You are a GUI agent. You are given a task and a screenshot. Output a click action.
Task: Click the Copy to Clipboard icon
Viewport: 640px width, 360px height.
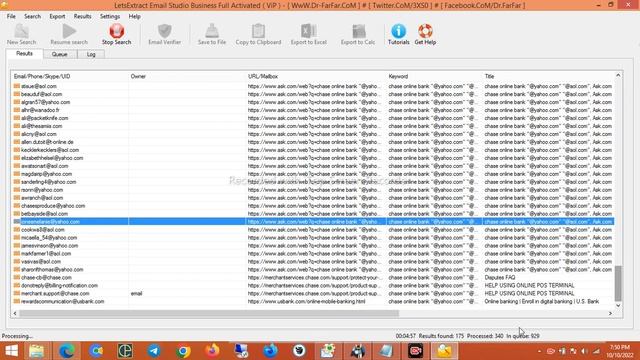click(x=258, y=34)
